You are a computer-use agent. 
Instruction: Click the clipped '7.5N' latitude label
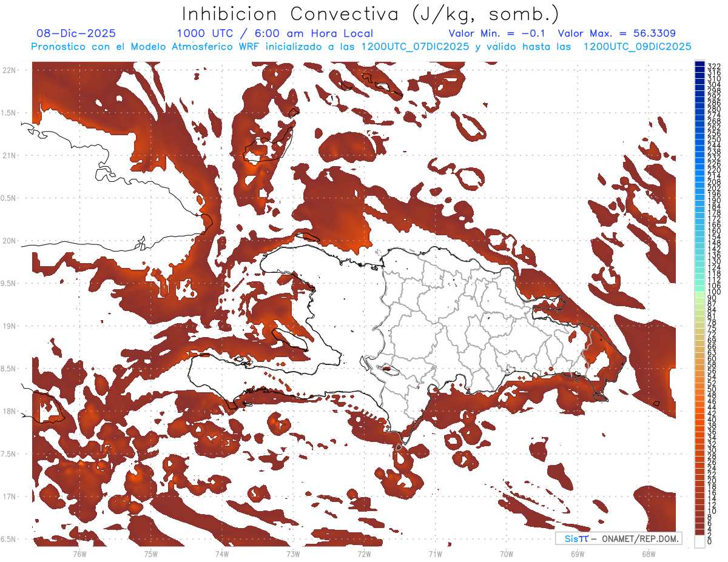(x=8, y=455)
